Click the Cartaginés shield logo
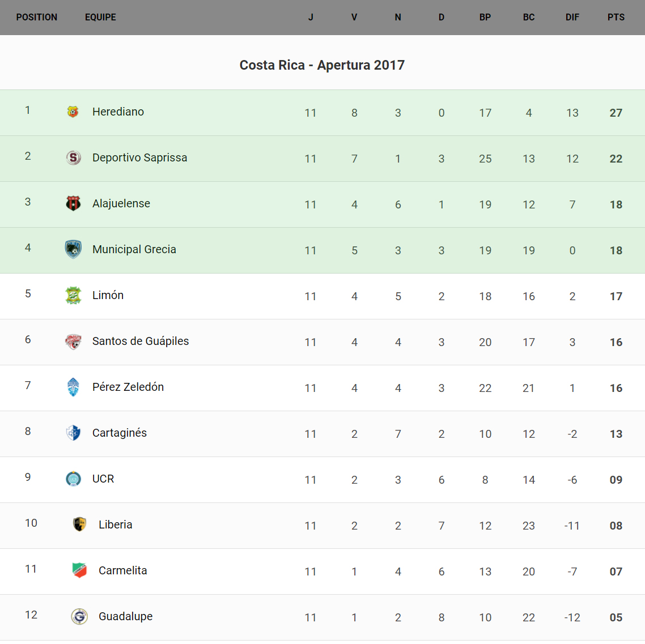 73,433
